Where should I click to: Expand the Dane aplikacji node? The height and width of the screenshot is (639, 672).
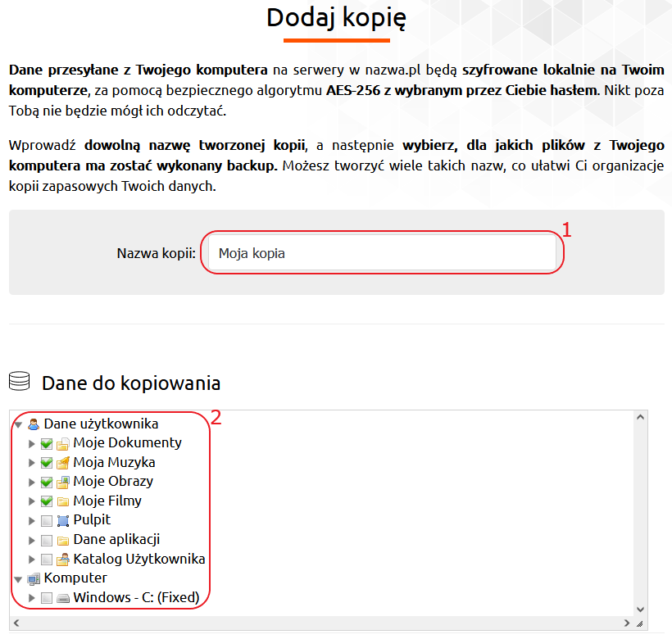(31, 540)
